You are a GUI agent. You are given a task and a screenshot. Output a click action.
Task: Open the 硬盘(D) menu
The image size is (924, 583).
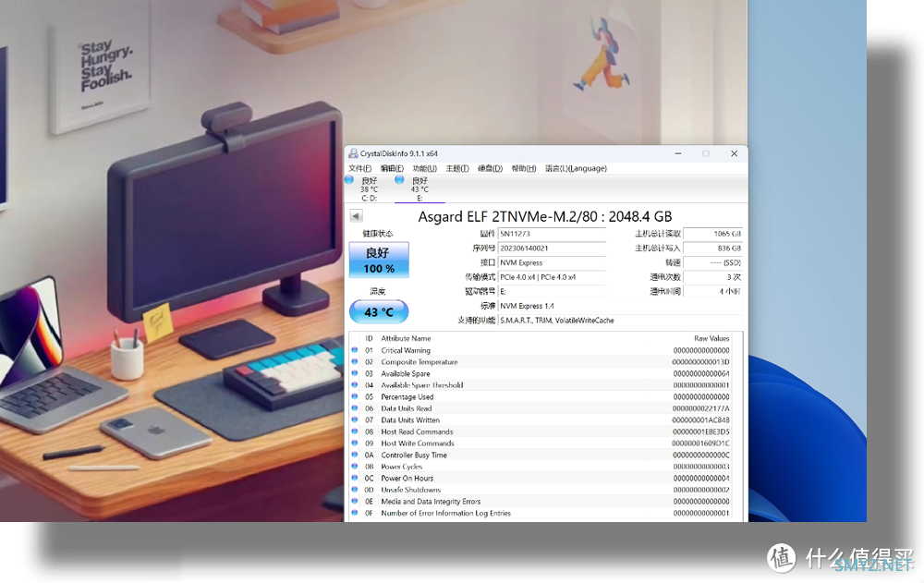point(490,168)
